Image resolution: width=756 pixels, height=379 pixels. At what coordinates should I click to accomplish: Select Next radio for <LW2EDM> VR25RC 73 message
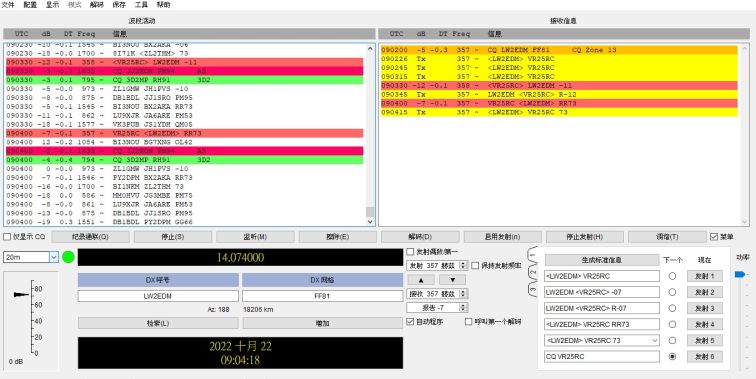(672, 340)
